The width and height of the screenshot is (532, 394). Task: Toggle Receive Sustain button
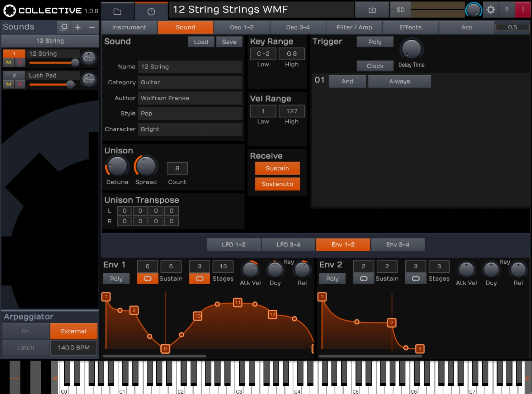pos(277,168)
